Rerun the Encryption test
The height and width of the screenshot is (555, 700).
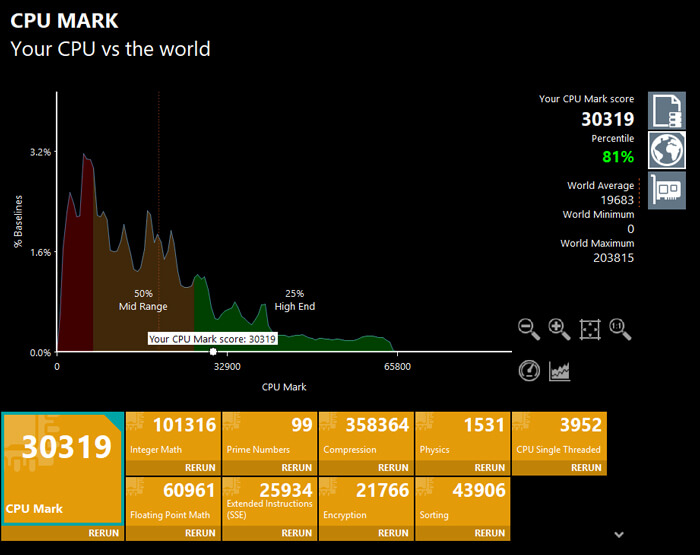[393, 533]
